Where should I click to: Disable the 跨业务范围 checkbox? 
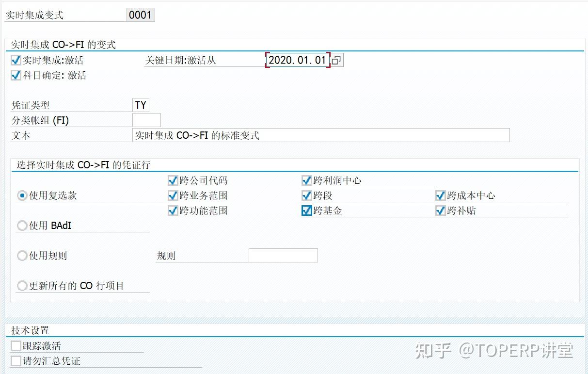[173, 195]
